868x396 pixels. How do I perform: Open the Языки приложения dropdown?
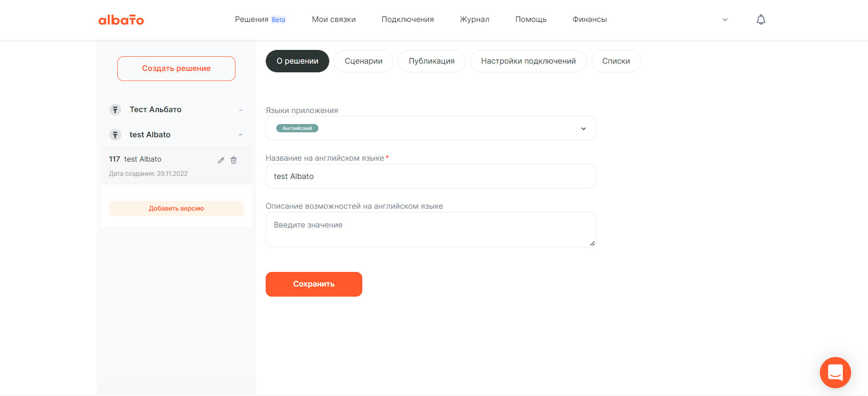pos(583,129)
